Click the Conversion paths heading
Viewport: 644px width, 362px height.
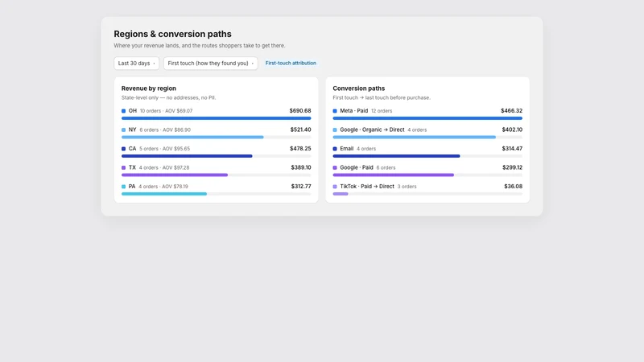358,88
